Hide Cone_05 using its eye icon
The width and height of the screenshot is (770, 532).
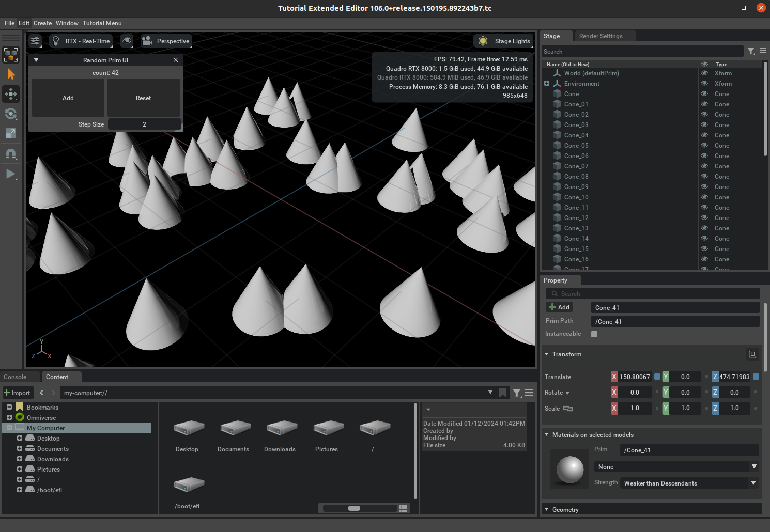[x=704, y=146]
